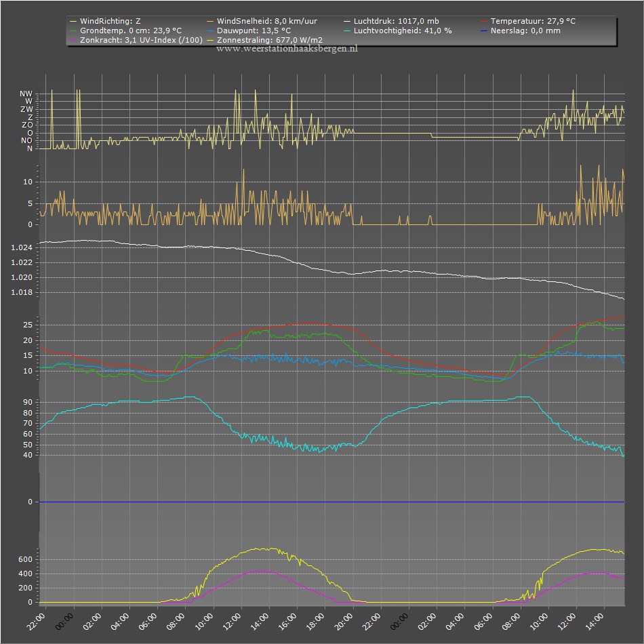Click the NW wind direction axis label
This screenshot has height=644, width=644.
26,94
